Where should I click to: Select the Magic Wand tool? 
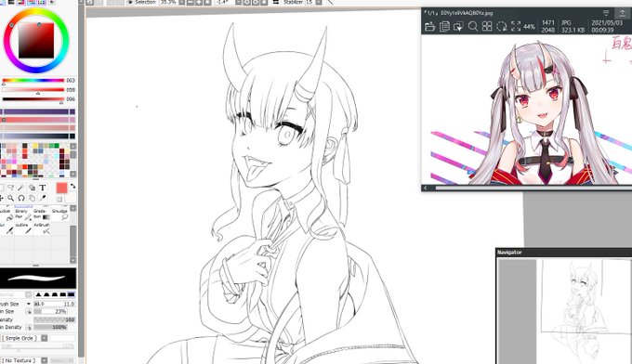pos(21,188)
